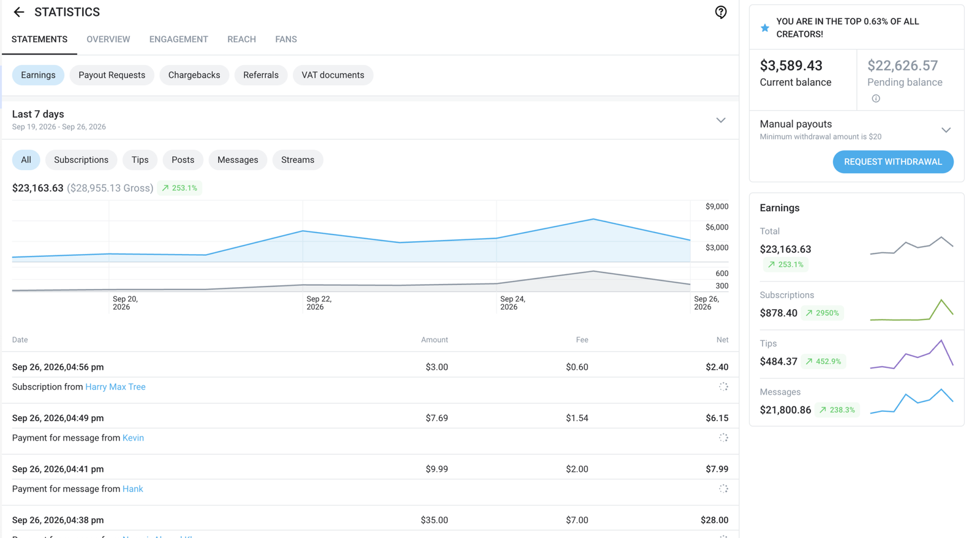Click the pending balance info icon
Image resolution: width=980 pixels, height=538 pixels.
click(x=876, y=99)
